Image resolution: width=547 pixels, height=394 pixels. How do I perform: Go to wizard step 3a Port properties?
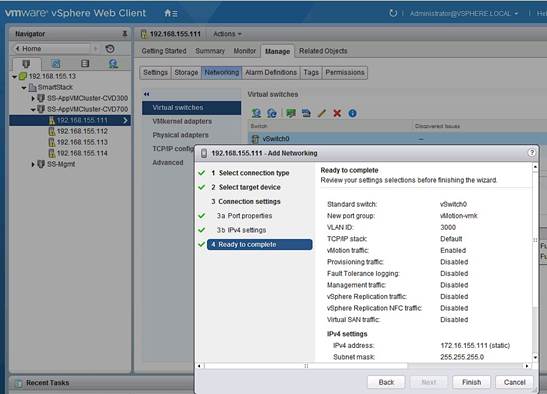coord(244,216)
